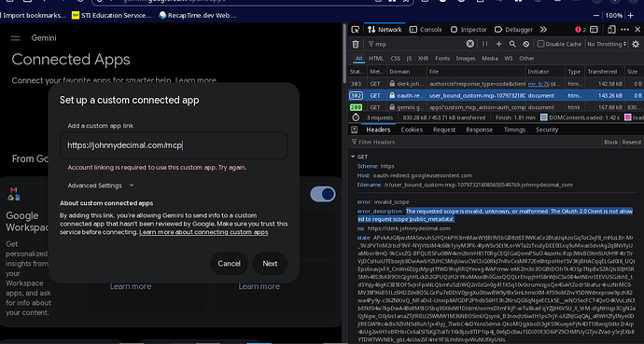
Task: Check the Disable Cache checkbox
Action: click(x=540, y=44)
